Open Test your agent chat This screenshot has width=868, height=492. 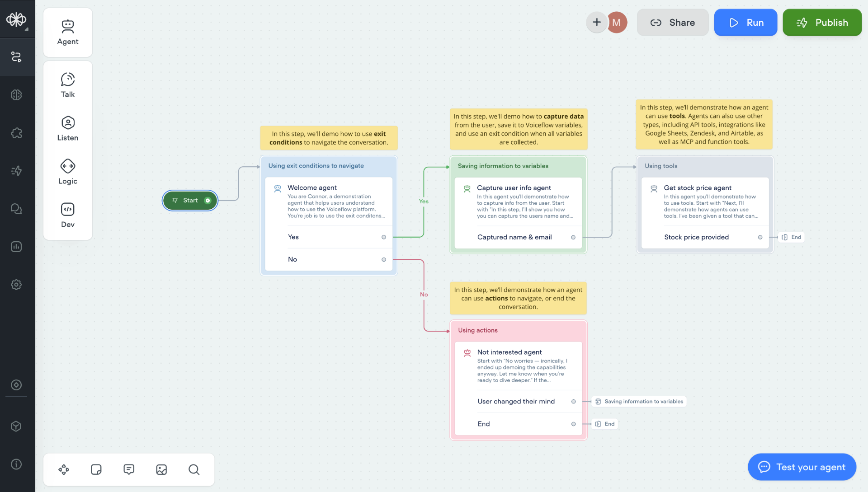tap(802, 467)
